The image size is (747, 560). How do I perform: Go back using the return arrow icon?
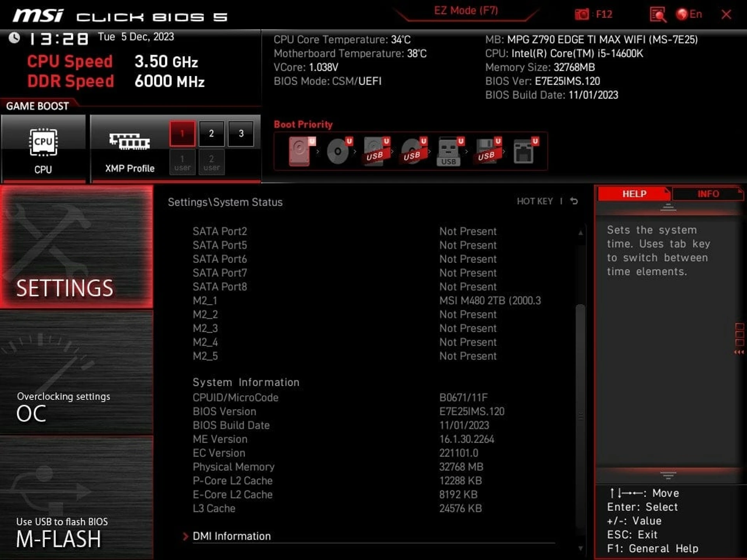tap(574, 201)
